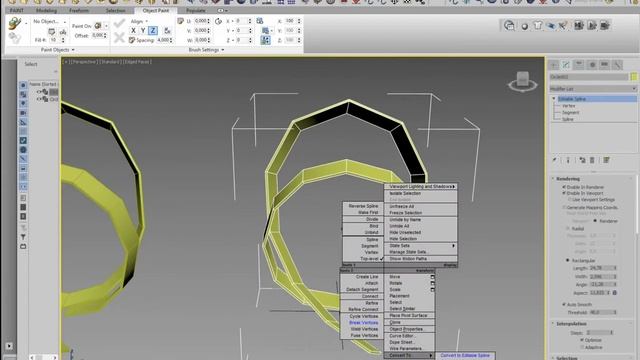The image size is (640, 360).
Task: Toggle Auto Smooth checkbox
Action: [x=564, y=304]
